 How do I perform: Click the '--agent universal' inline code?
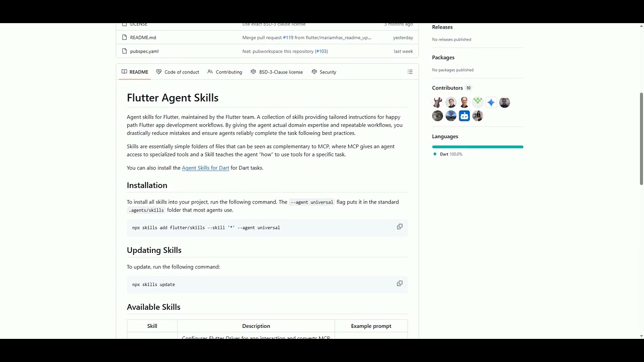311,202
